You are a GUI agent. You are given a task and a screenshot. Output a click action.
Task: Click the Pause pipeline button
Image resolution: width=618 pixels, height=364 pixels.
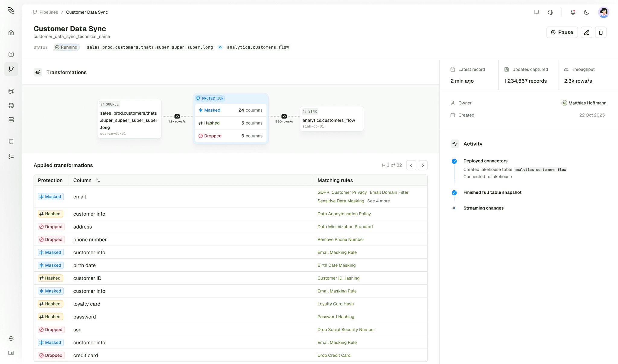click(x=562, y=32)
